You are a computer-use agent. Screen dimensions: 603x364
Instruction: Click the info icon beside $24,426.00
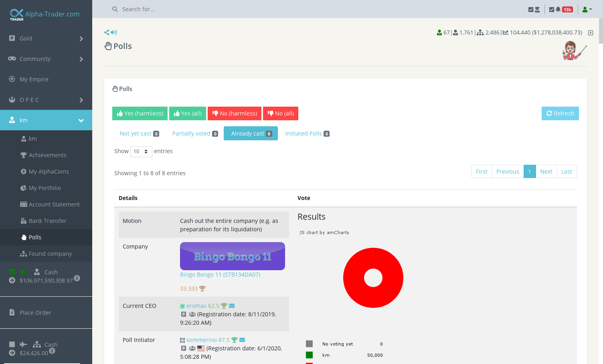point(52,351)
